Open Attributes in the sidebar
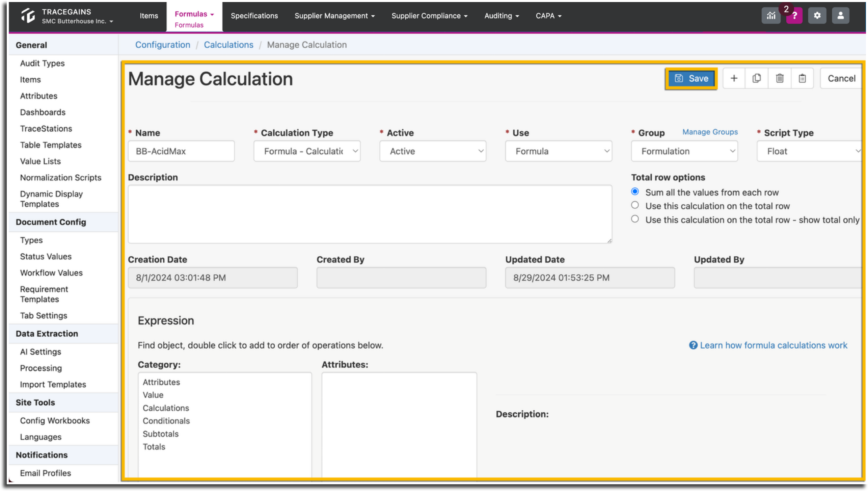868x491 pixels. (x=38, y=96)
